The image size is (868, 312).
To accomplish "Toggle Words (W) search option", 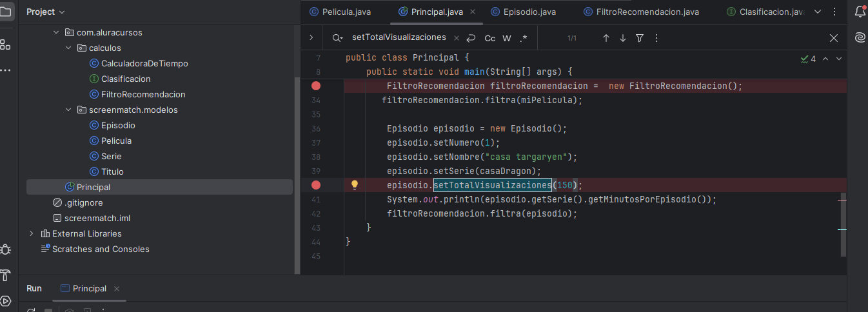I will (507, 38).
